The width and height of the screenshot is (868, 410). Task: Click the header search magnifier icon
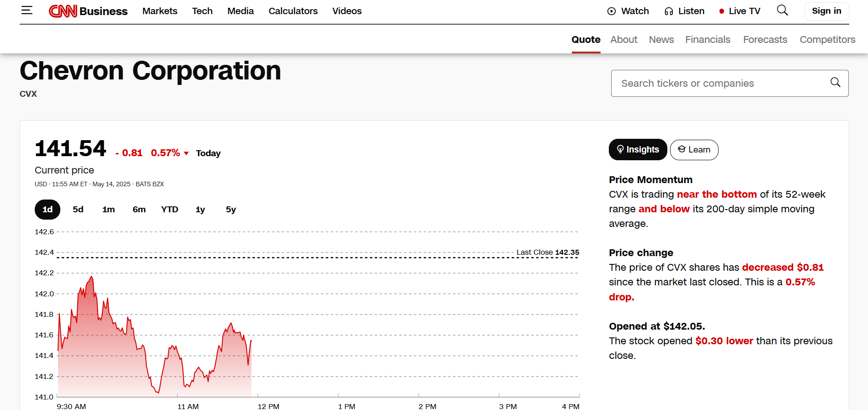pos(783,10)
